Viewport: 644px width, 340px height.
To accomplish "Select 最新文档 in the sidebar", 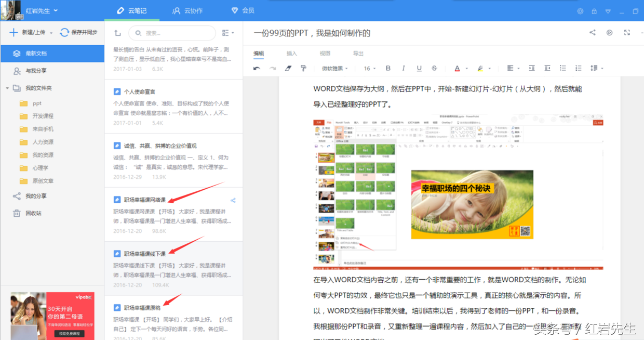I will 52,53.
